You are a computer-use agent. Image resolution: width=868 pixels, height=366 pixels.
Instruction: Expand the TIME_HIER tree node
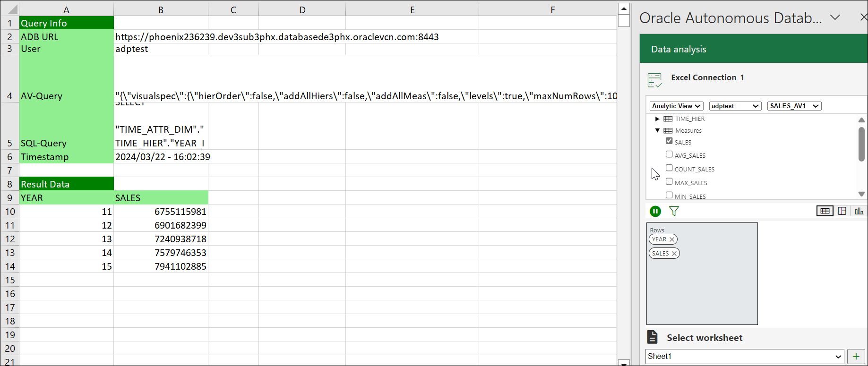[x=657, y=119]
